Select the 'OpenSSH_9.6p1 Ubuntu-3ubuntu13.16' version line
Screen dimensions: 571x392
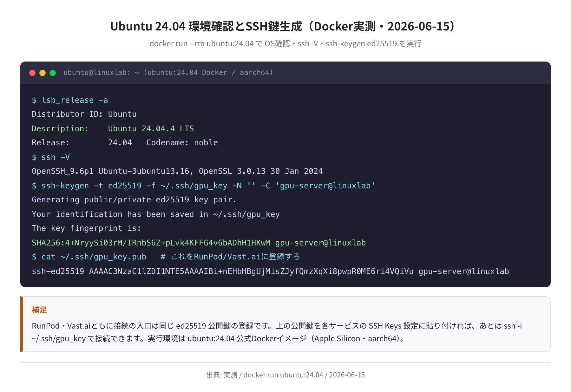click(177, 171)
